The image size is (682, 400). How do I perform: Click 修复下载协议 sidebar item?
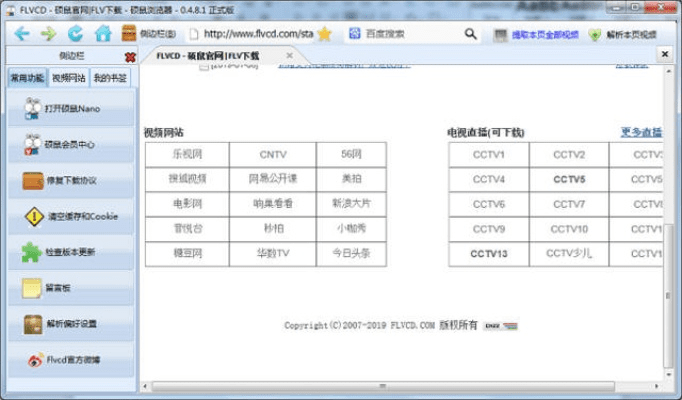click(x=71, y=180)
